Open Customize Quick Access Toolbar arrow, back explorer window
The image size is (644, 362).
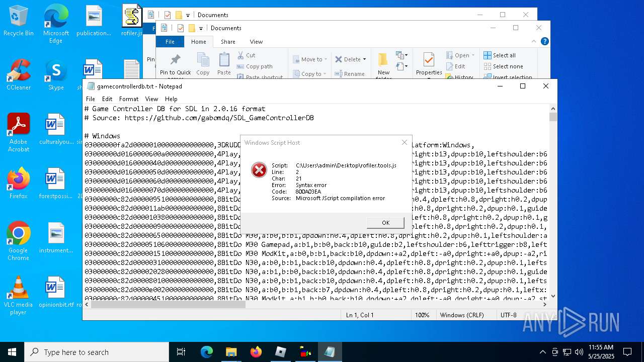pyautogui.click(x=188, y=15)
